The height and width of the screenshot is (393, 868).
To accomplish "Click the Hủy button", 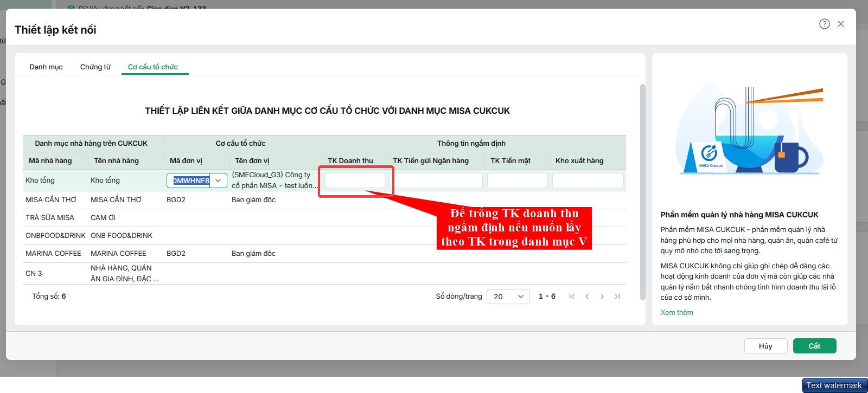I will point(765,346).
